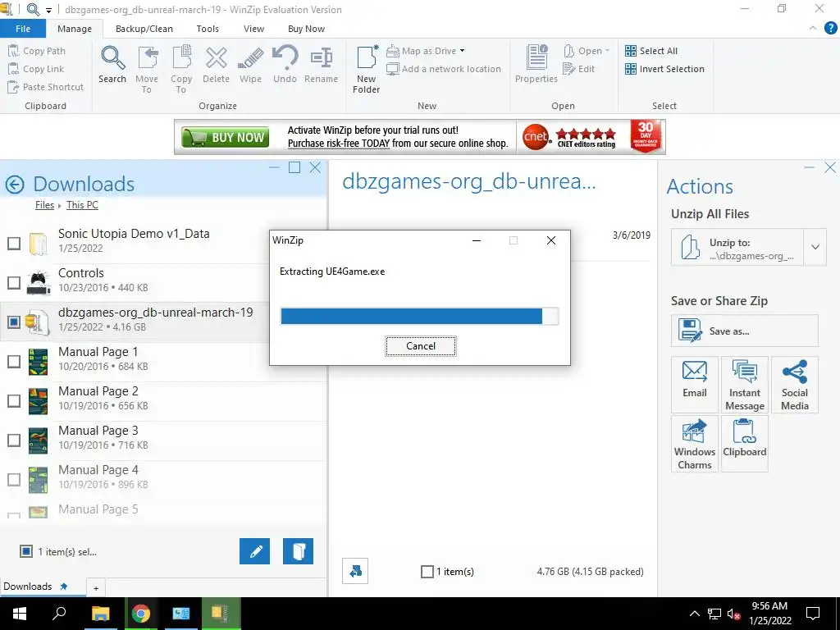Click Copy Path in Clipboard group
Viewport: 840px width, 630px height.
pos(38,51)
